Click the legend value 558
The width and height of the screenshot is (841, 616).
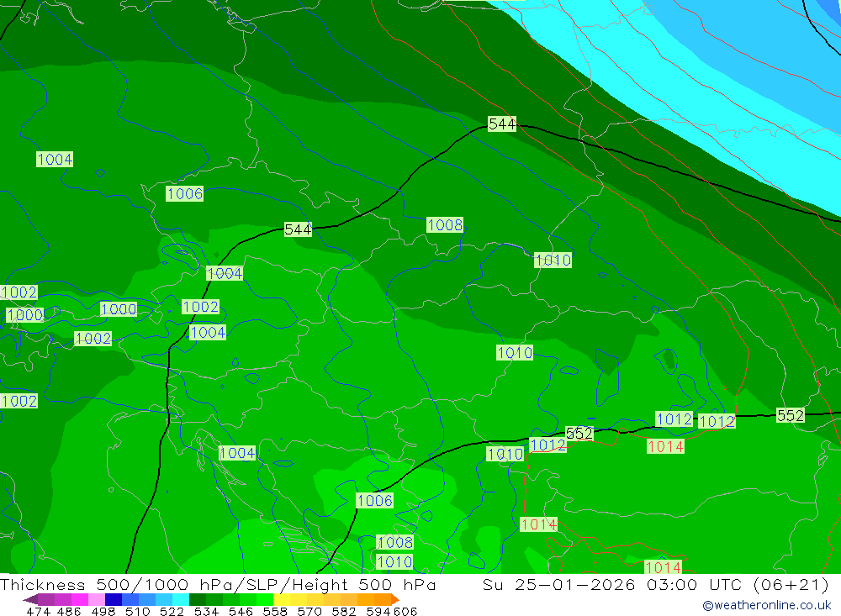(x=275, y=612)
